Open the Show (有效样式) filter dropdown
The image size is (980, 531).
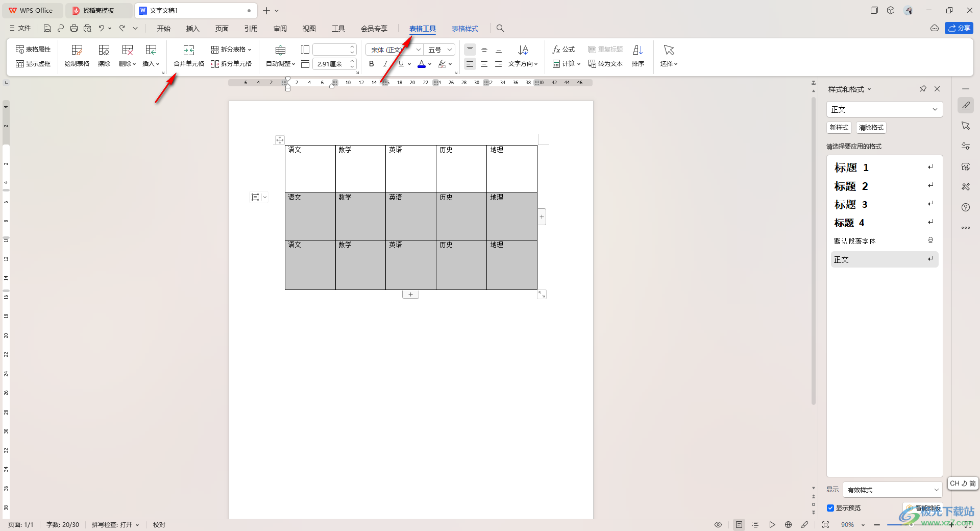(893, 490)
